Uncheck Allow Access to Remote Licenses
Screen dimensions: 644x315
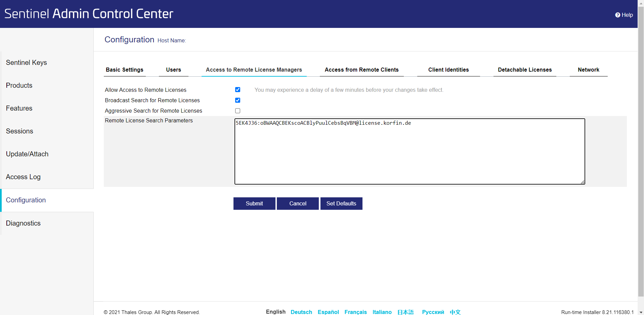238,90
